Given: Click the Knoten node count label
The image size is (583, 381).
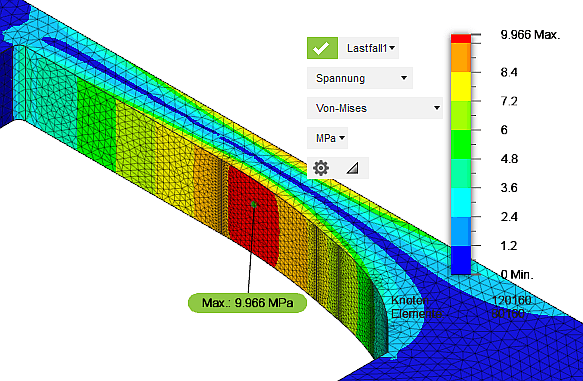Looking at the screenshot, I should tap(410, 300).
